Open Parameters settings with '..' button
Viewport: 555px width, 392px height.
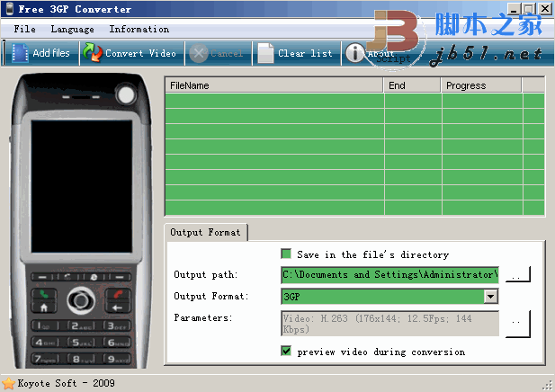[x=518, y=324]
